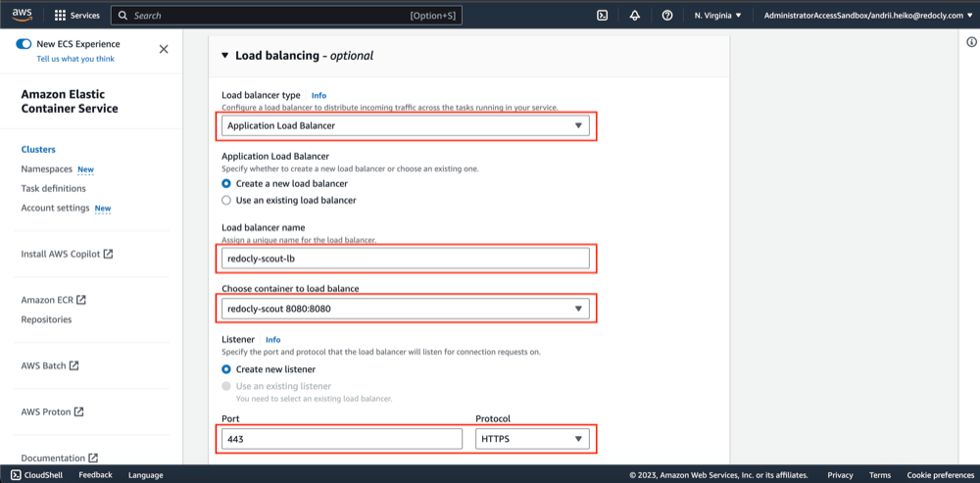Open the notifications bell

point(634,16)
